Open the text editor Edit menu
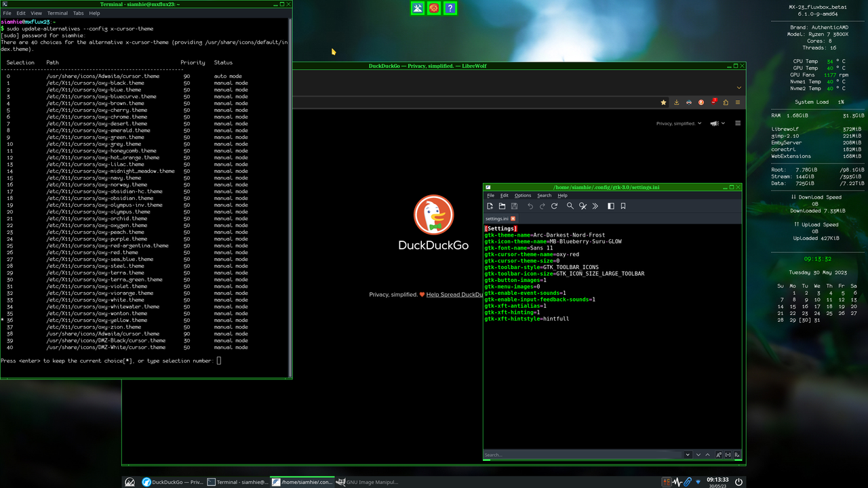 click(505, 195)
